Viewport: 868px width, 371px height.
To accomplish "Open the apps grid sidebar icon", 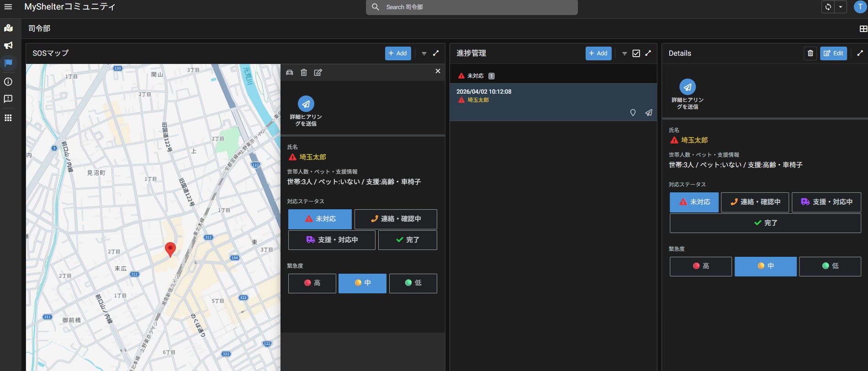I will (x=8, y=118).
